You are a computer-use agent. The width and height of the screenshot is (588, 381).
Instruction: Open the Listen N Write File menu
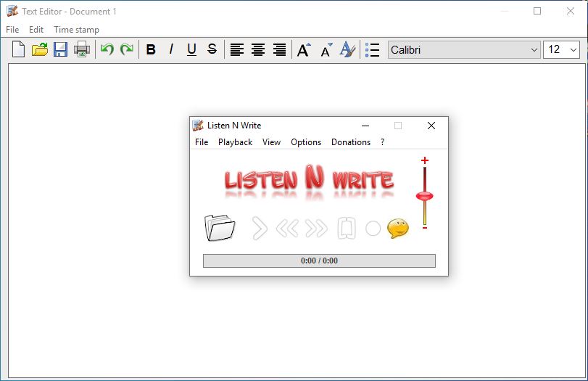pos(202,142)
